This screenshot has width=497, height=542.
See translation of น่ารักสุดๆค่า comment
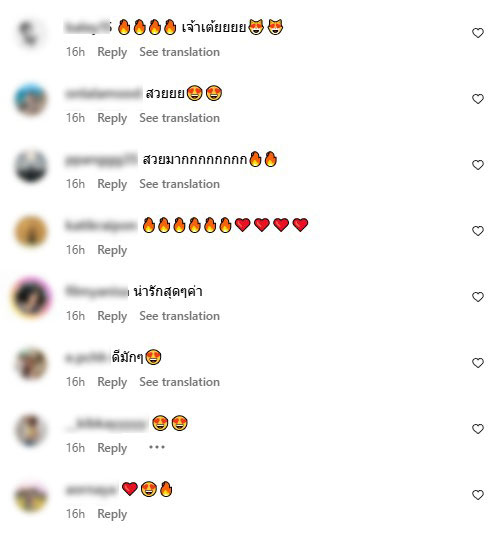[179, 316]
